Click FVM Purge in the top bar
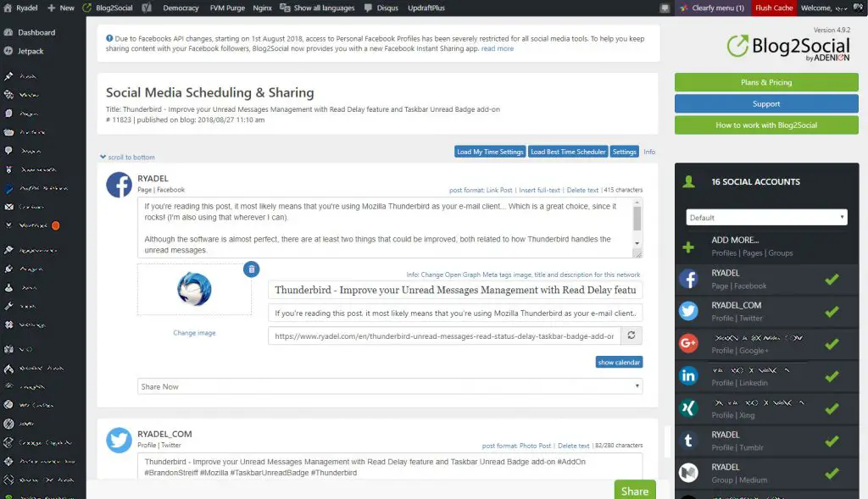Image resolution: width=868 pixels, height=499 pixels. (227, 8)
